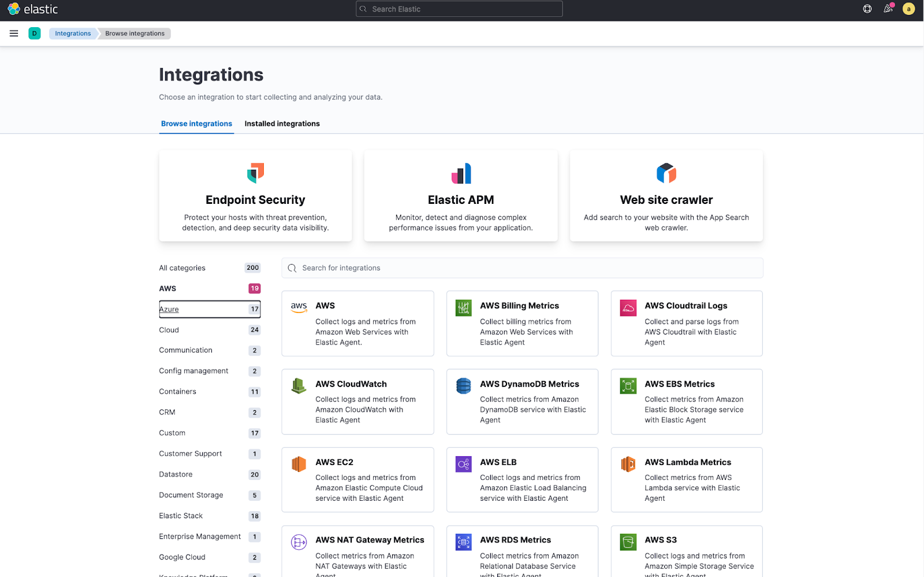Open the user avatar menu
The width and height of the screenshot is (924, 577).
(908, 9)
